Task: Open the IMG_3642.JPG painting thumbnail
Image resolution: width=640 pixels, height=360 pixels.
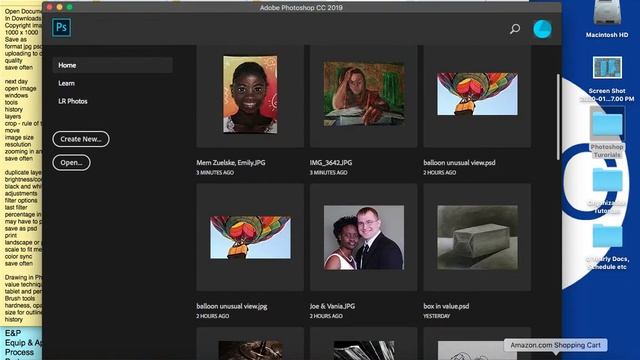Action: (364, 95)
